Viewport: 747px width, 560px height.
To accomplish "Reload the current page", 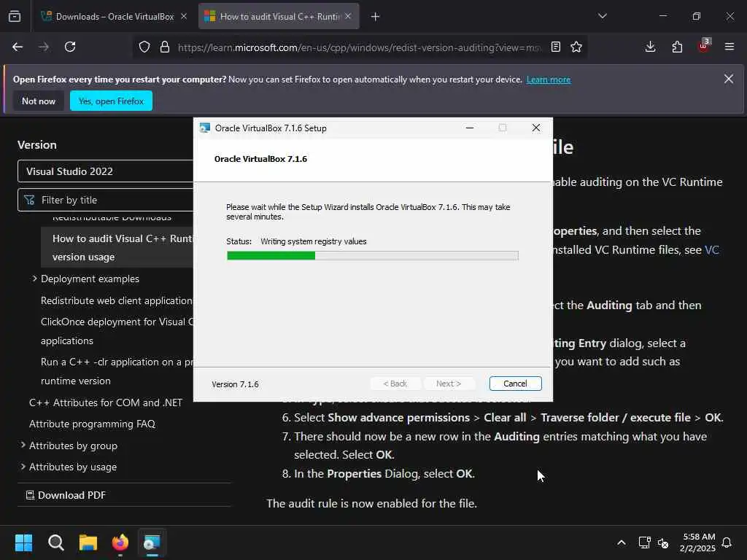I will (70, 47).
